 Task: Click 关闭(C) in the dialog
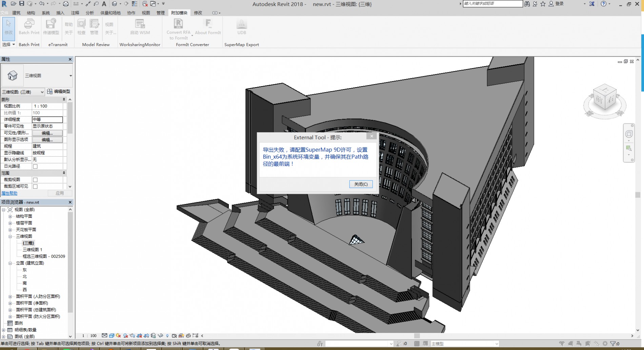coord(361,184)
